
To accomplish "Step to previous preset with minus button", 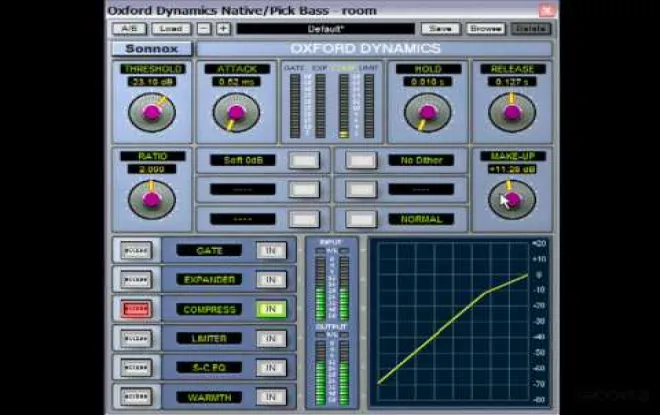I will coord(204,29).
